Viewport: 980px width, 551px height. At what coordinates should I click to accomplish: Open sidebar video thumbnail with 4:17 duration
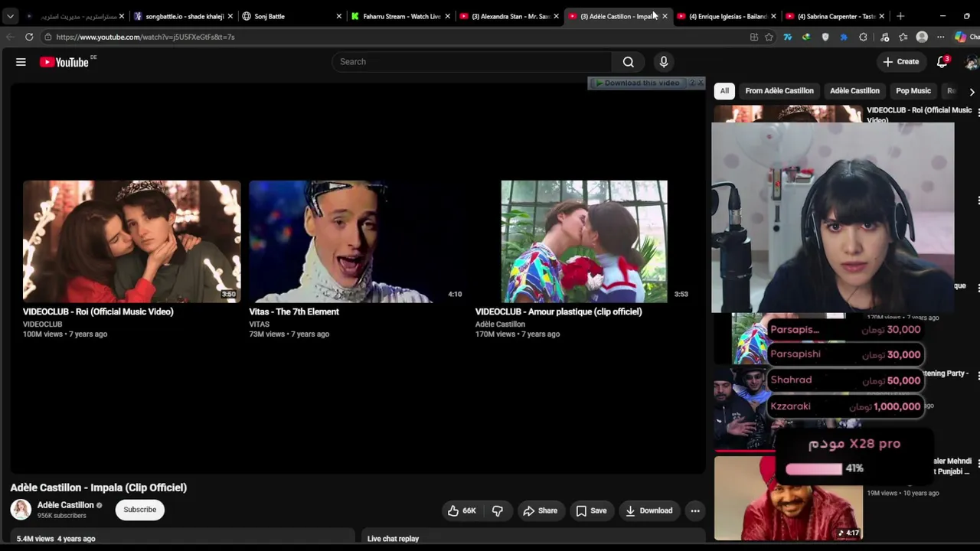(789, 498)
